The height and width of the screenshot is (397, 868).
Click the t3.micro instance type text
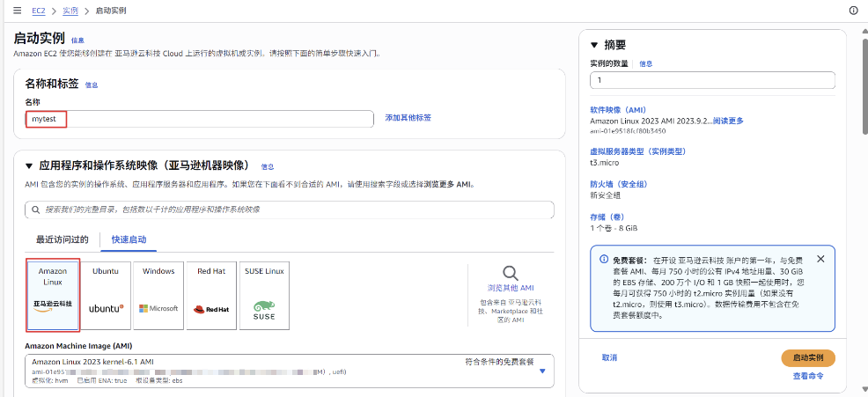tap(605, 163)
